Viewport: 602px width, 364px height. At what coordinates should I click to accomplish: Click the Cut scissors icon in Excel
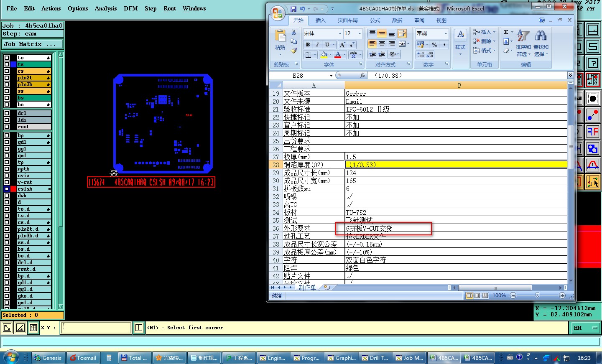[294, 32]
